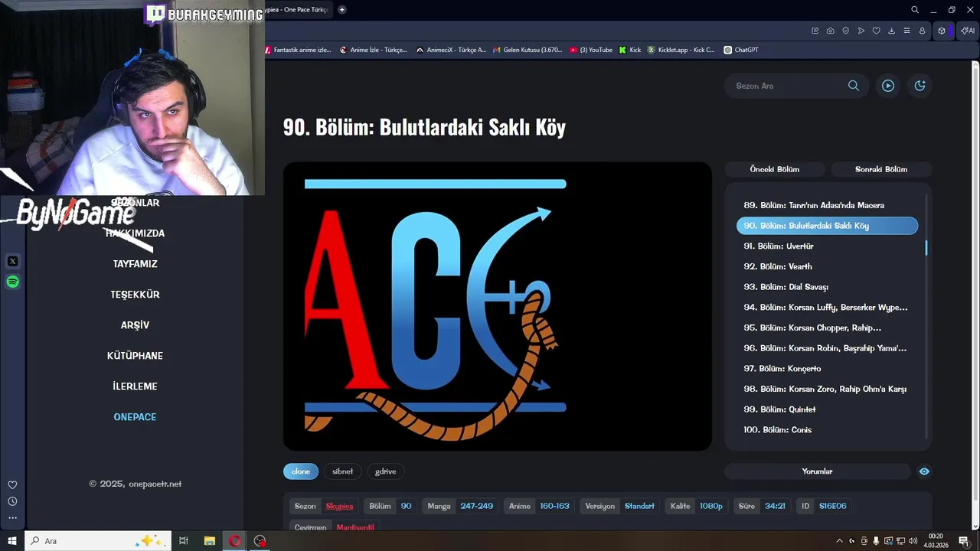This screenshot has height=551, width=980.
Task: Click the episode list scrollbar thumb
Action: point(926,248)
